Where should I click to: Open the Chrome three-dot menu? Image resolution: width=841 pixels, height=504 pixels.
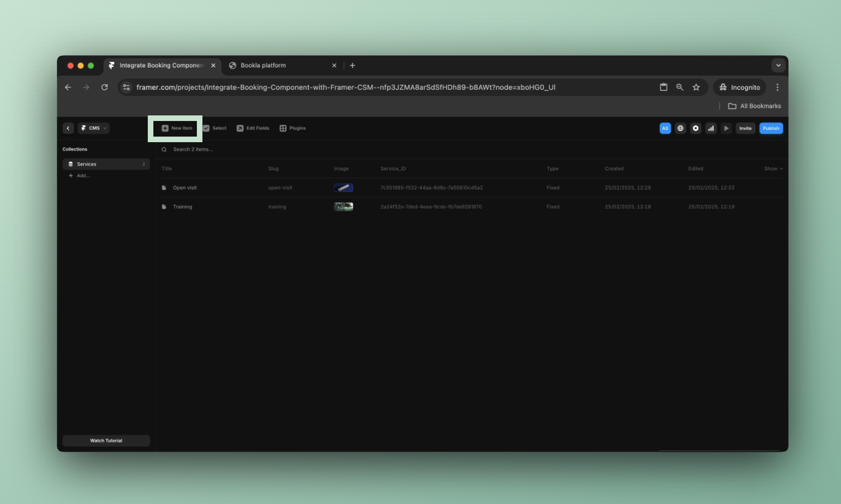pos(777,87)
